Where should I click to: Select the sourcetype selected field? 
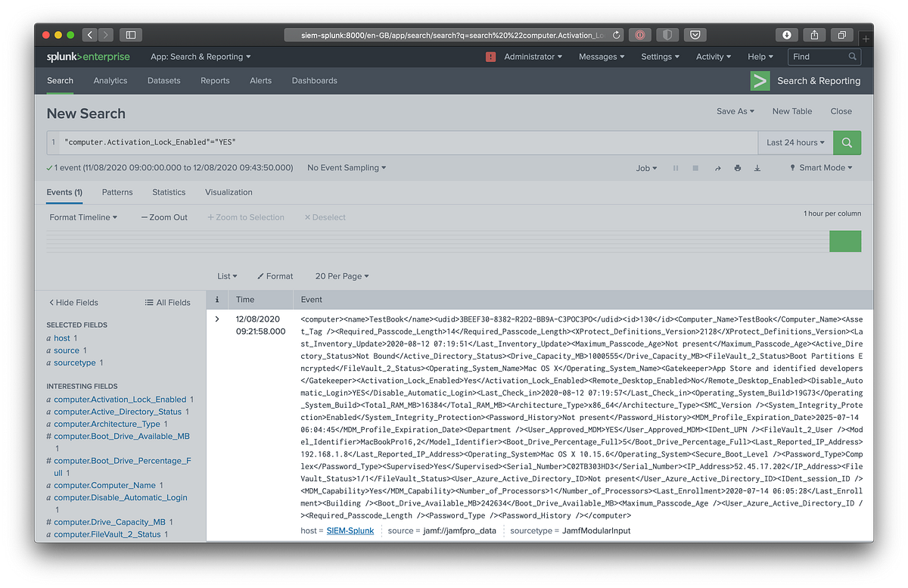point(75,362)
